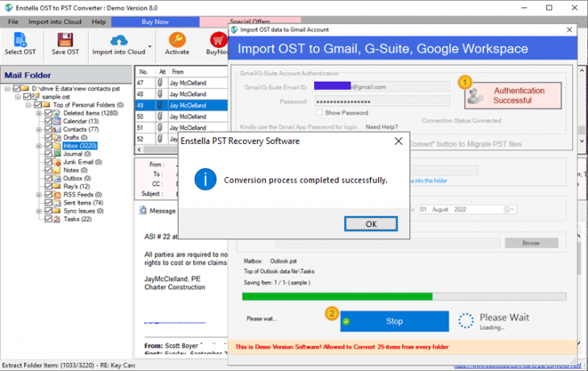Click the Drafts folder icon
588x371 pixels.
[x=57, y=137]
